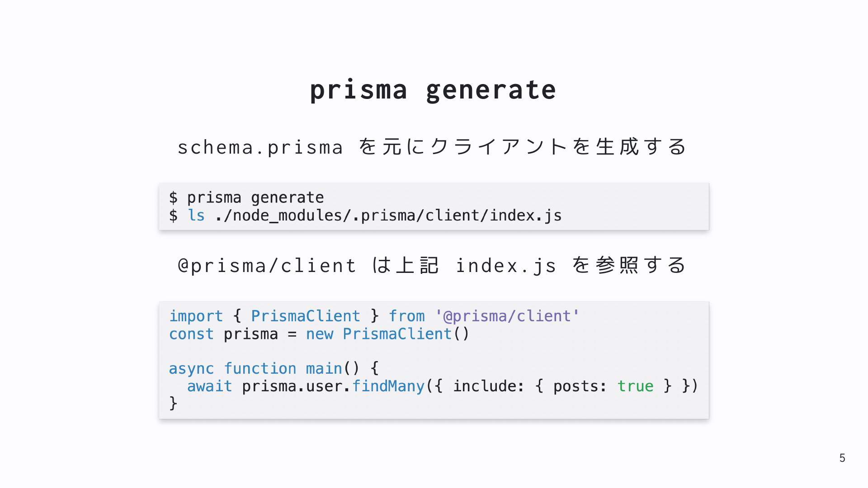Click the 'import' keyword in code
The width and height of the screenshot is (868, 488).
click(196, 316)
